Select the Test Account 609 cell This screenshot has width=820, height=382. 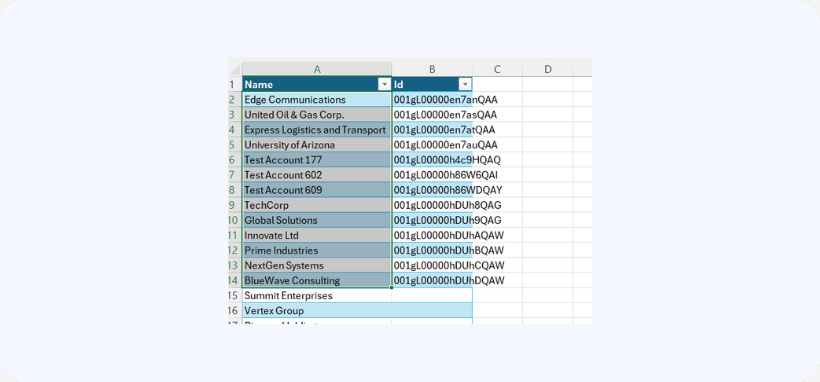[317, 190]
